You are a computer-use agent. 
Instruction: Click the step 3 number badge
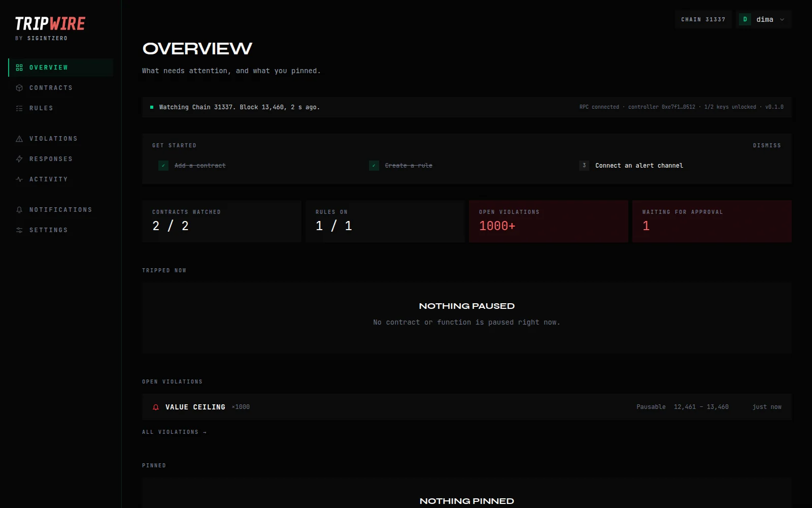coord(584,166)
